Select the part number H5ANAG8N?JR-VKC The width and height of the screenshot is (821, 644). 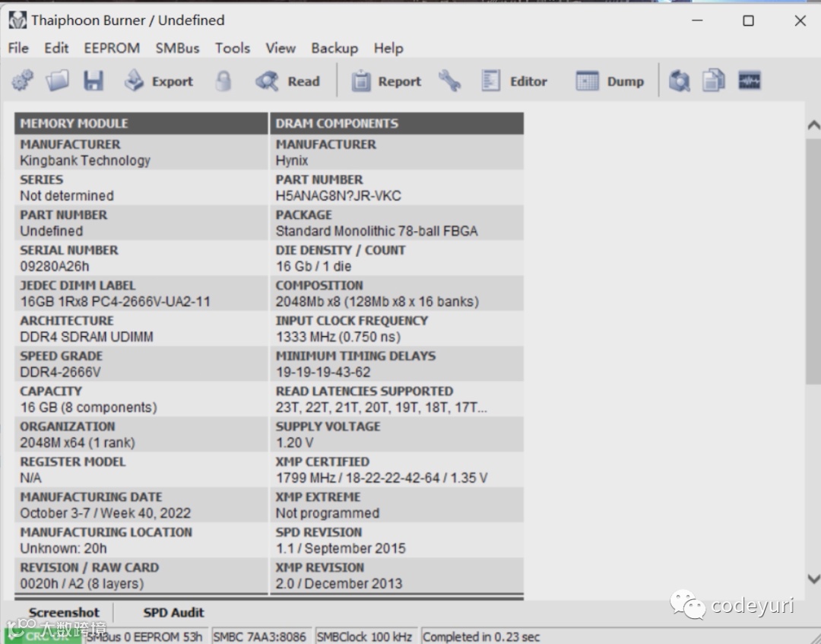[x=338, y=196]
